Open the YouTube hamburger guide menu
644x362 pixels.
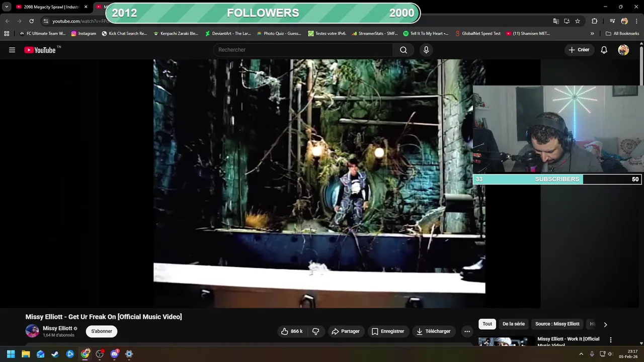pyautogui.click(x=12, y=50)
